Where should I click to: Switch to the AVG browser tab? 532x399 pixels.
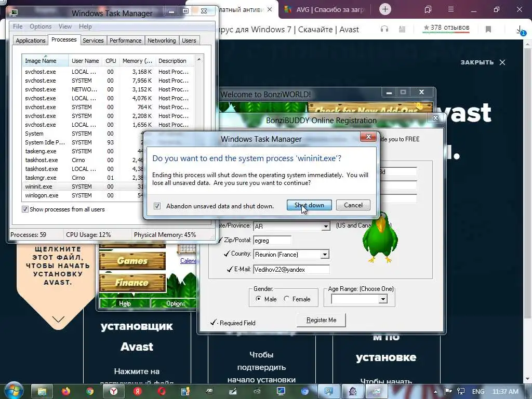pos(325,9)
